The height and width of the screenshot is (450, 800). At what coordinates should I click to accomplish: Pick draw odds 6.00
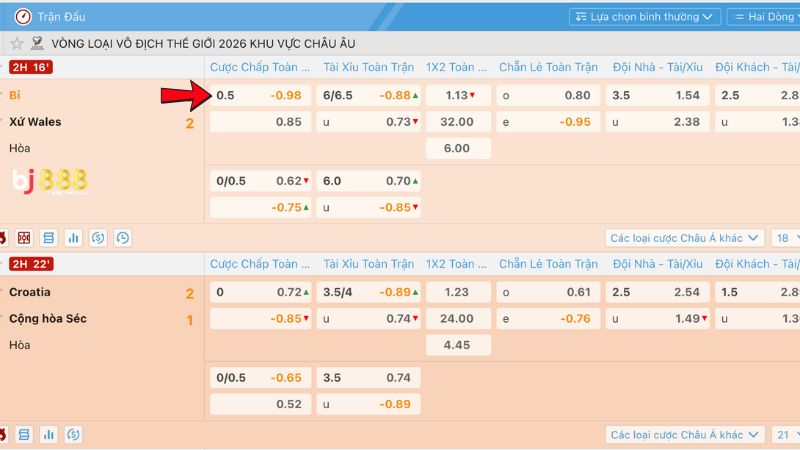point(458,148)
